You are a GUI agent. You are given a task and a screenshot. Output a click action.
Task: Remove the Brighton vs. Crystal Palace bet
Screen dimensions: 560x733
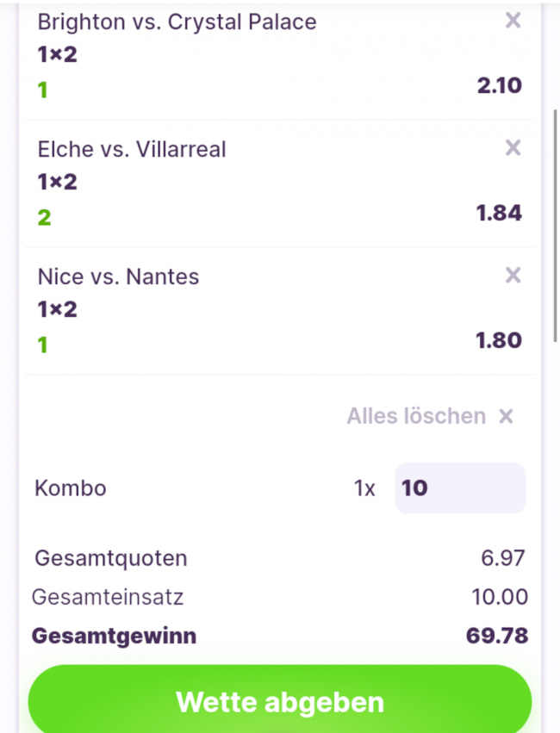pyautogui.click(x=513, y=21)
